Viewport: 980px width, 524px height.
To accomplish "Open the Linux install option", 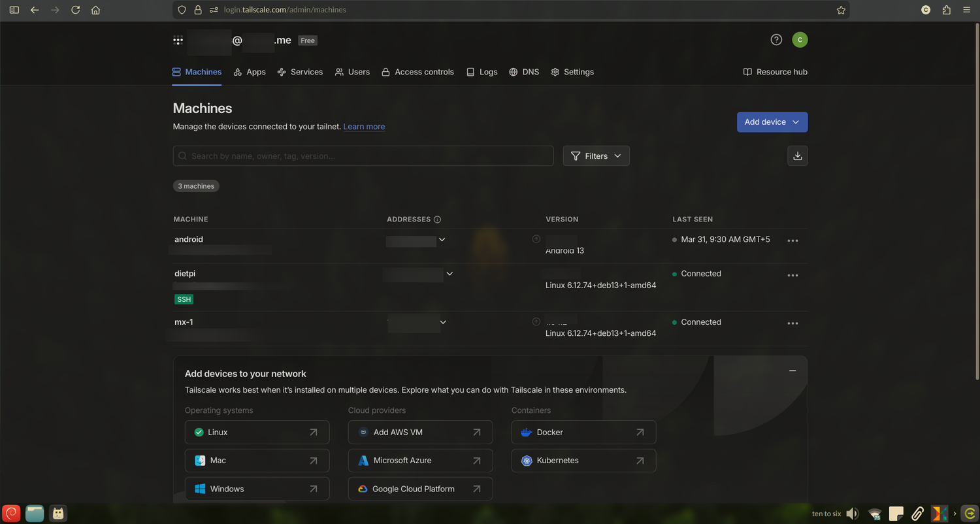I will (x=257, y=433).
